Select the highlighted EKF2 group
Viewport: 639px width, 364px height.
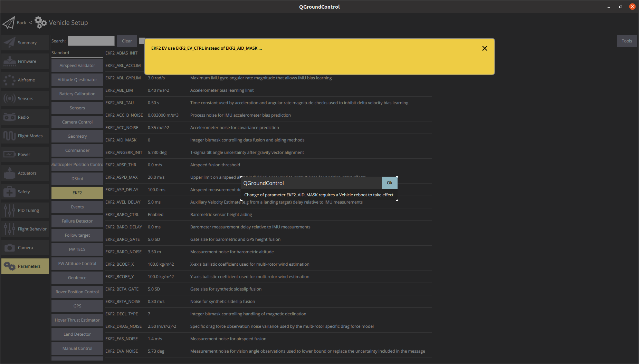(77, 193)
